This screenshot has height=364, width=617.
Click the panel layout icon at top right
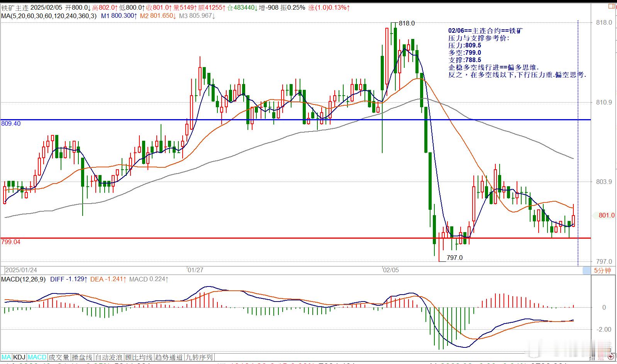pyautogui.click(x=611, y=6)
